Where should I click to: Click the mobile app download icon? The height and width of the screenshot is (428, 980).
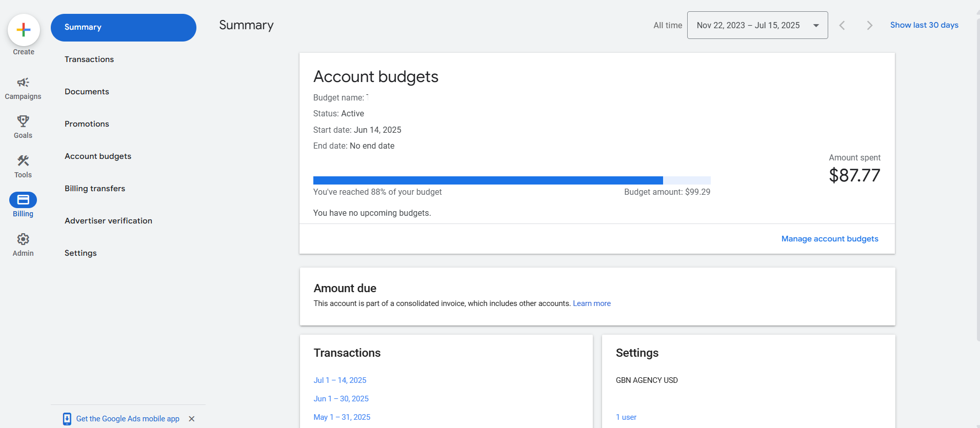coord(67,419)
